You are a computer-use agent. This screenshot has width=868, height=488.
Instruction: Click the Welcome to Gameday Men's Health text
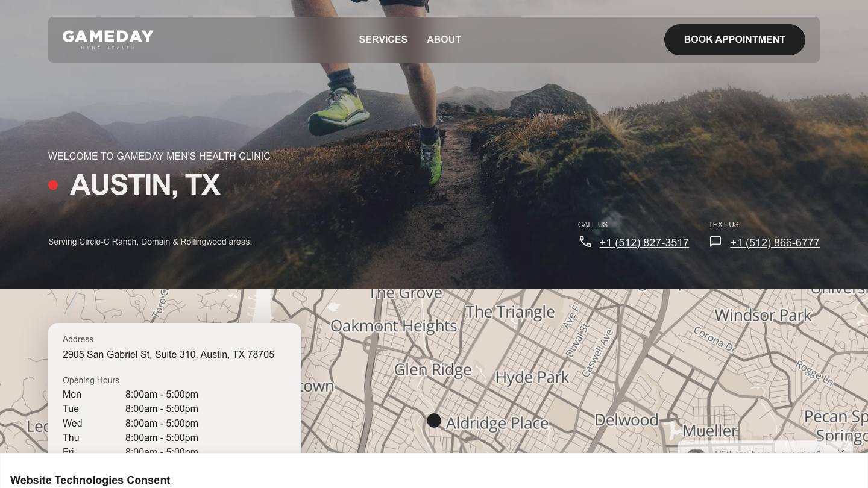(x=159, y=156)
